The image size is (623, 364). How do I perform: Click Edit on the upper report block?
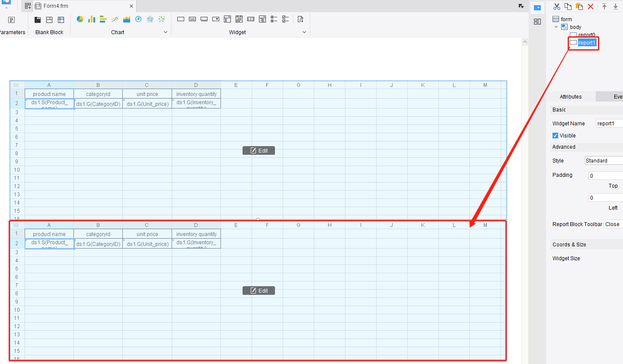click(259, 150)
